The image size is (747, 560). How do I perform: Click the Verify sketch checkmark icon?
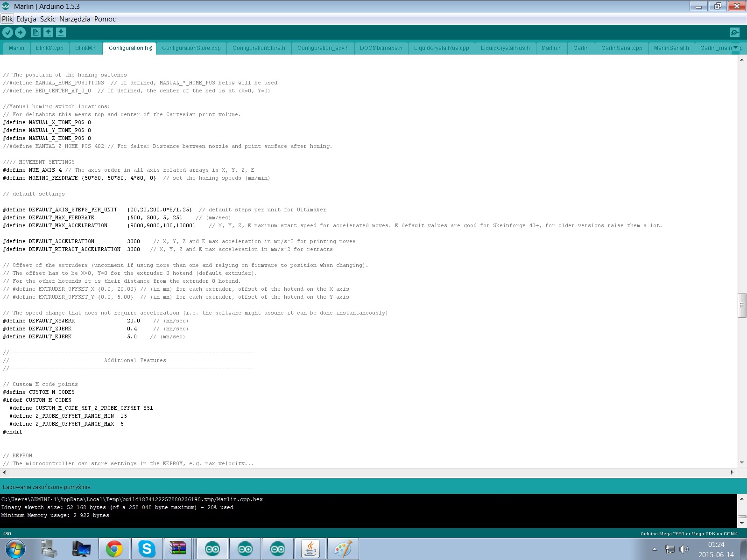pos(8,32)
